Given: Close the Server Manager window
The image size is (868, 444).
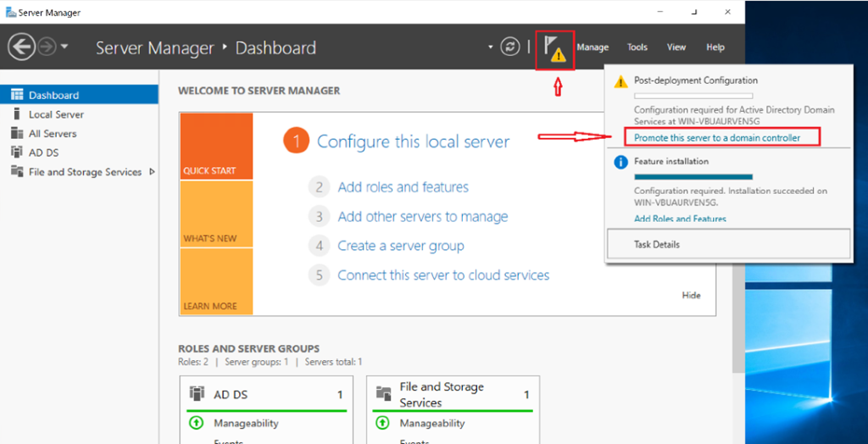Looking at the screenshot, I should tap(728, 12).
